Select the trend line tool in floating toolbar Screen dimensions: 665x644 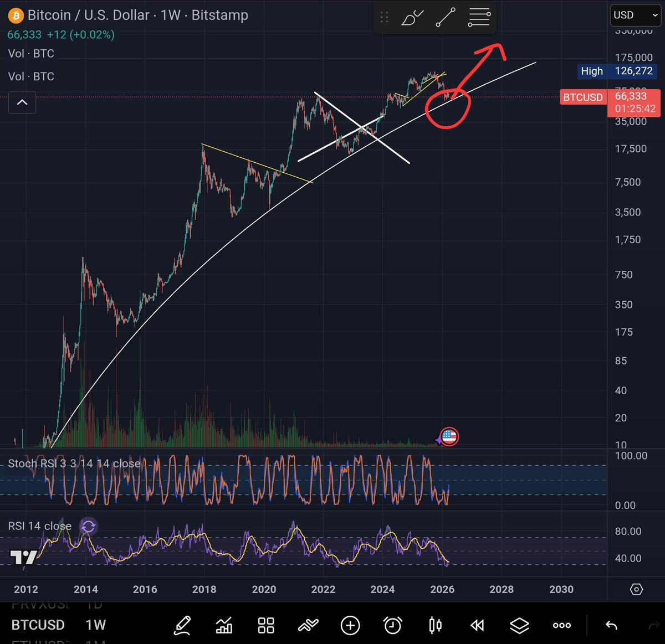point(446,18)
